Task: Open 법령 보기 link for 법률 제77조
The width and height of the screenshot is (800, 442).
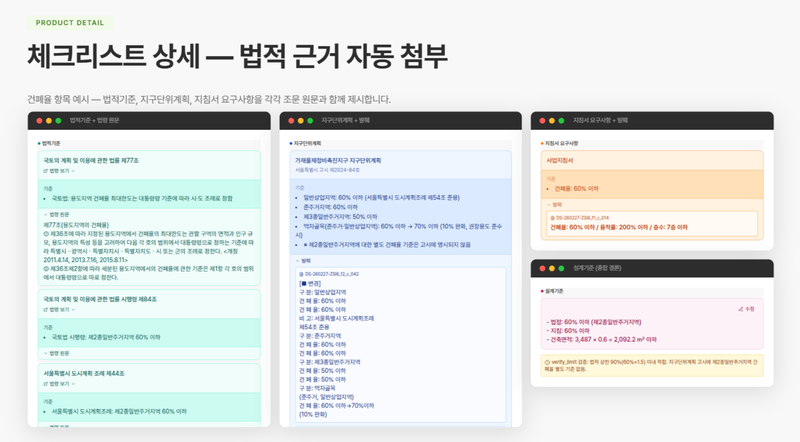Action: (x=57, y=172)
